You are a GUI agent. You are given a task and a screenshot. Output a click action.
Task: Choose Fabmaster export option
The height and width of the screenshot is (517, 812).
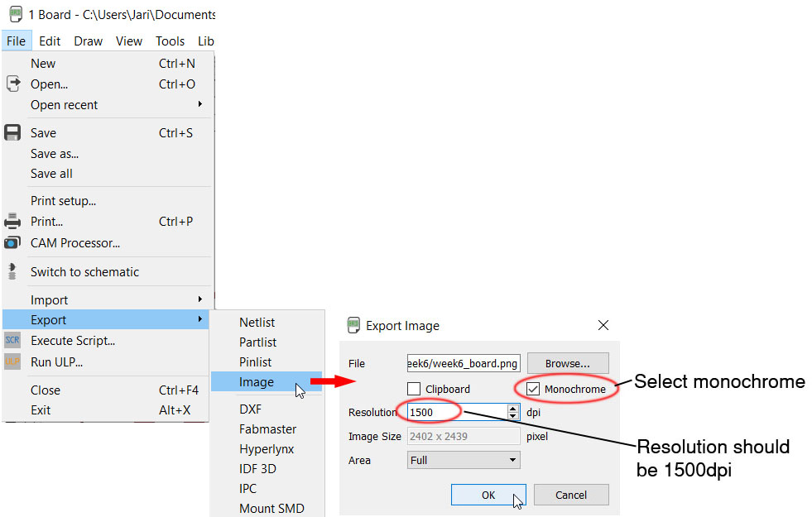click(x=267, y=429)
